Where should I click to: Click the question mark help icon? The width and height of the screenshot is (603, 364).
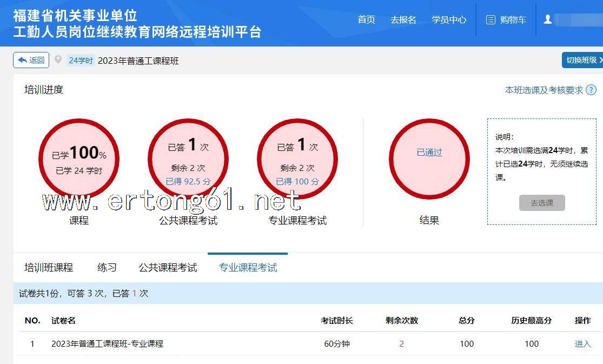coord(591,90)
